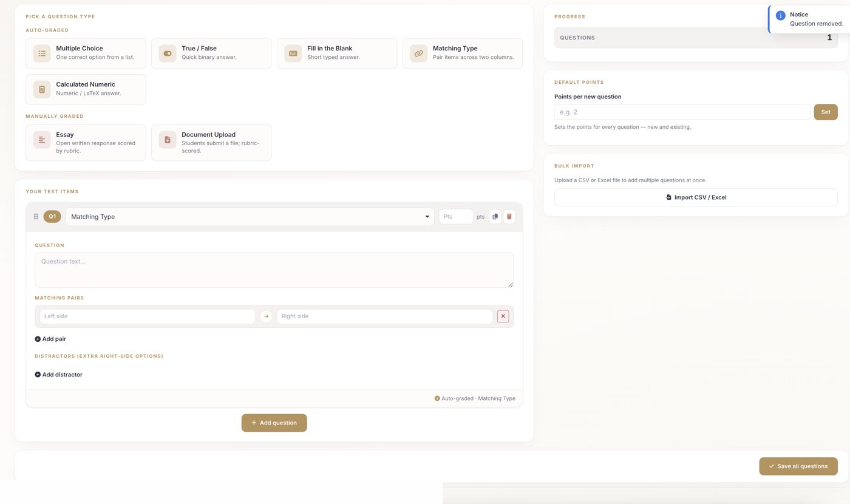
Task: Click the Add question button
Action: click(274, 423)
